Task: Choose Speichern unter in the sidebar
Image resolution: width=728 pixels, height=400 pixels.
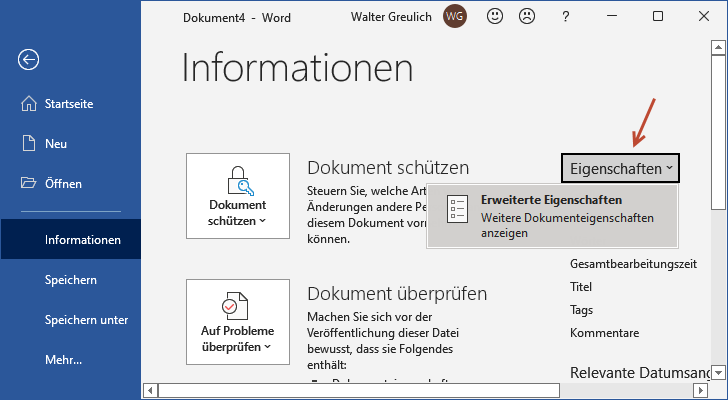Action: (86, 320)
